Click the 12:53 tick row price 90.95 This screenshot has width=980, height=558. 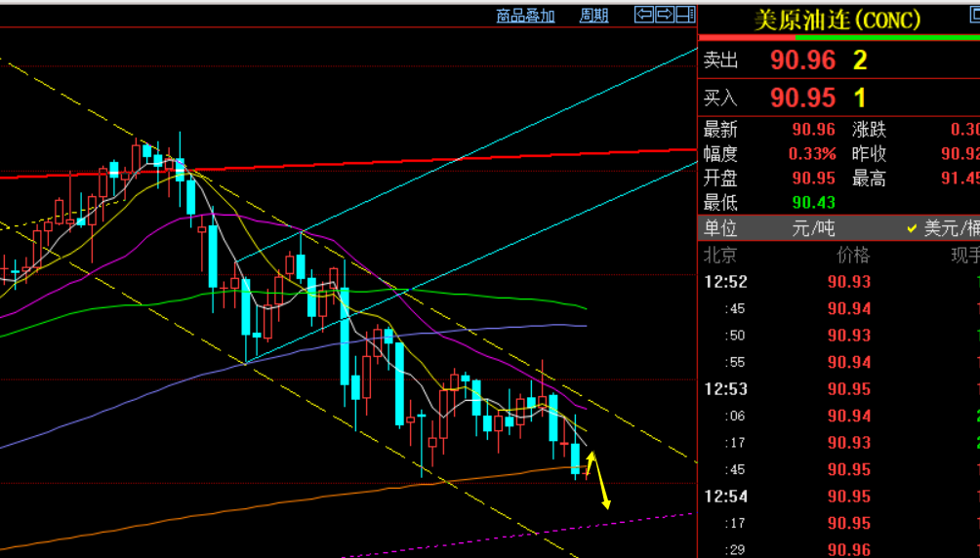tap(849, 389)
